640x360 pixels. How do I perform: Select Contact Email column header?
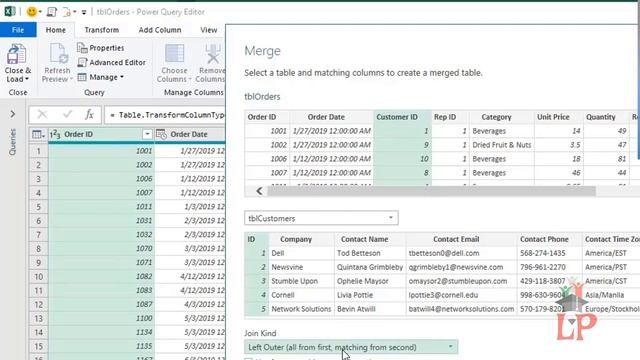461,239
